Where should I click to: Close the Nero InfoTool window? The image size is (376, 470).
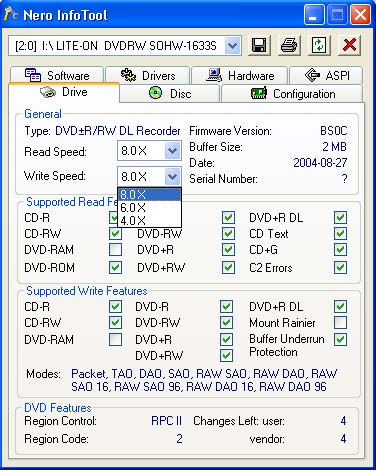360,15
